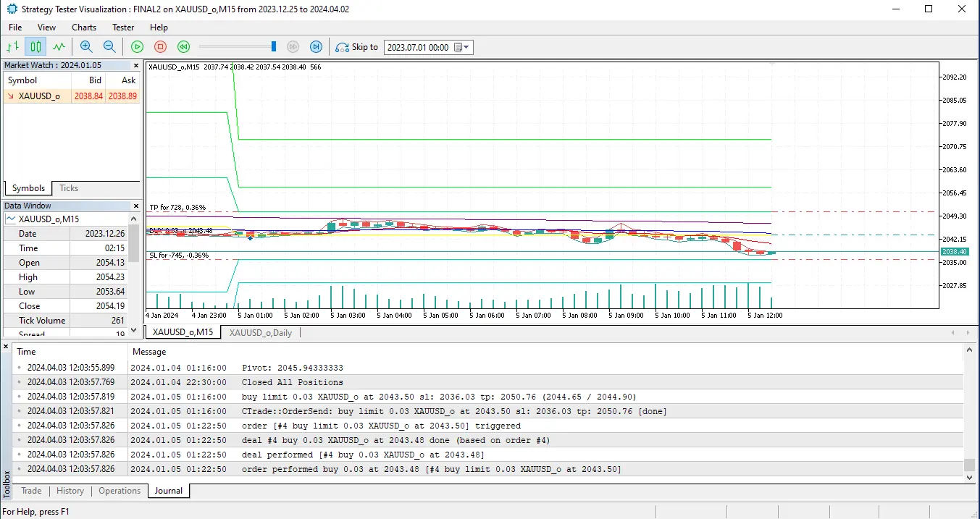Open the Charts menu
This screenshot has height=519, width=980.
click(x=84, y=28)
